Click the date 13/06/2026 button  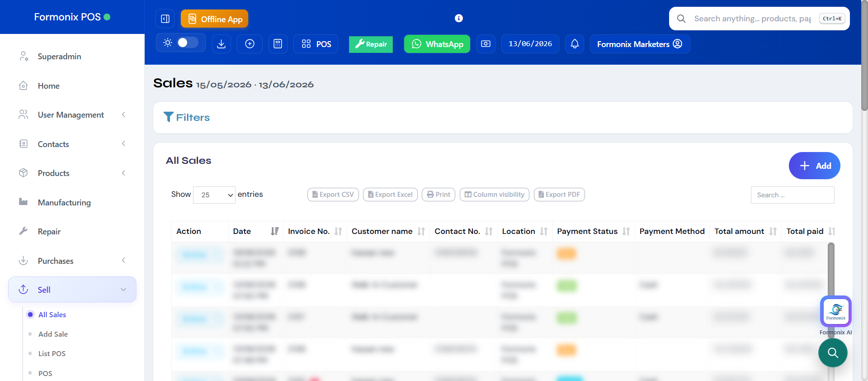coord(530,44)
